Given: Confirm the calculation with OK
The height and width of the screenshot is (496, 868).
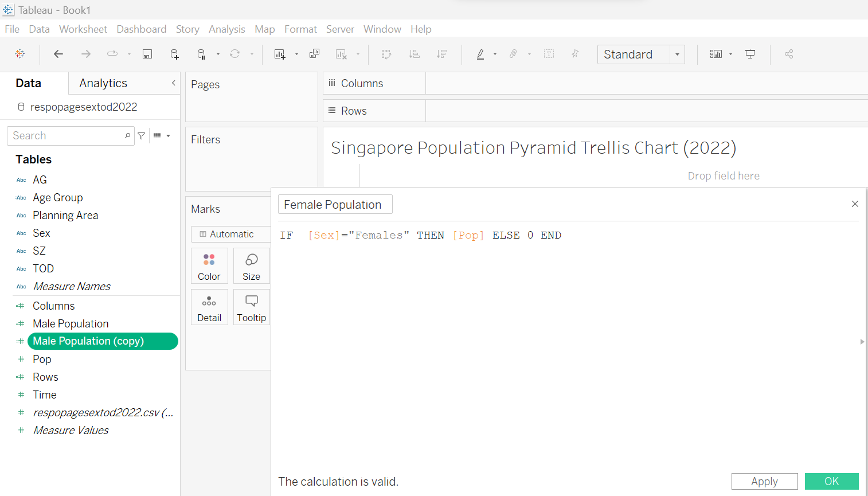Looking at the screenshot, I should 831,481.
